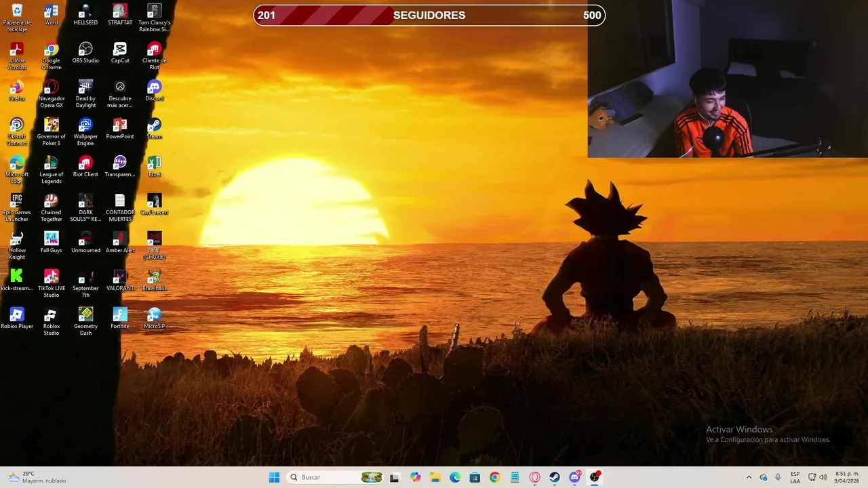Select Tom Clancy's Rainbow Six shortcut
This screenshot has height=488, width=868.
click(155, 18)
